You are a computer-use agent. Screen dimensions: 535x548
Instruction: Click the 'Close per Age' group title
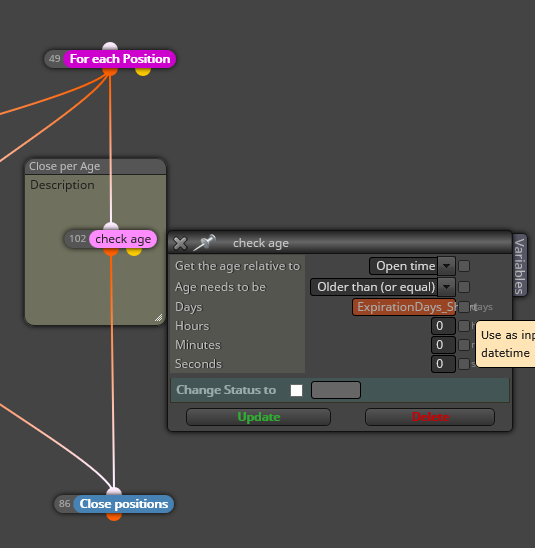[x=64, y=166]
